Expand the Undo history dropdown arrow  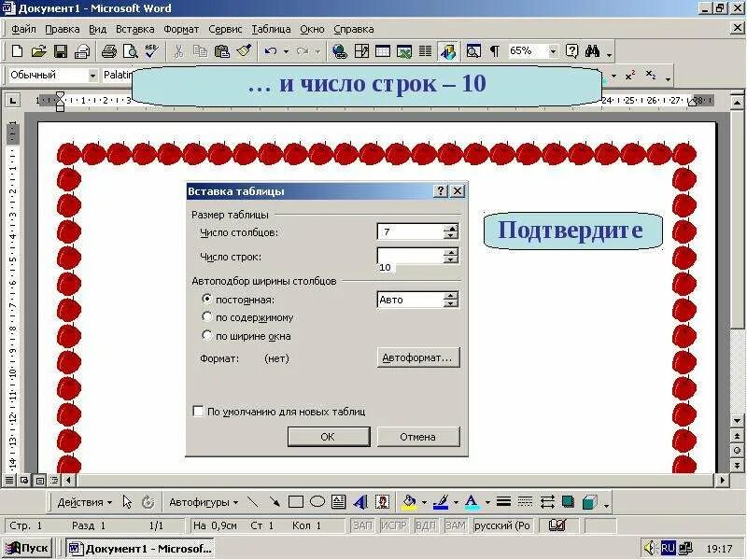coord(286,51)
